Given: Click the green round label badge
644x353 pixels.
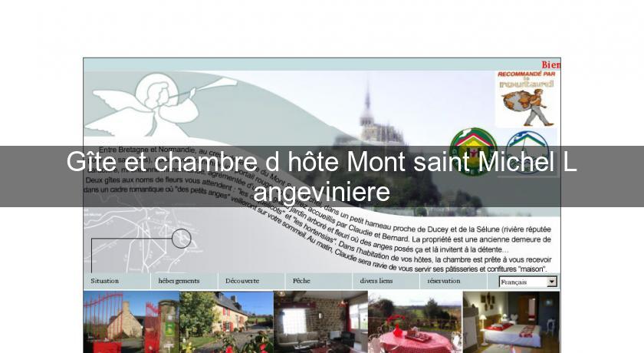Looking at the screenshot, I should click(x=473, y=151).
